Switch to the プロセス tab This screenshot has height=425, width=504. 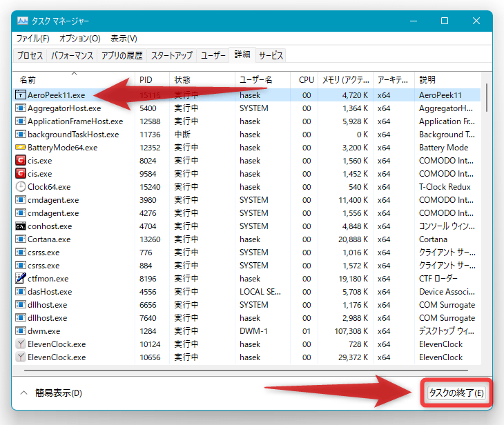pos(30,56)
